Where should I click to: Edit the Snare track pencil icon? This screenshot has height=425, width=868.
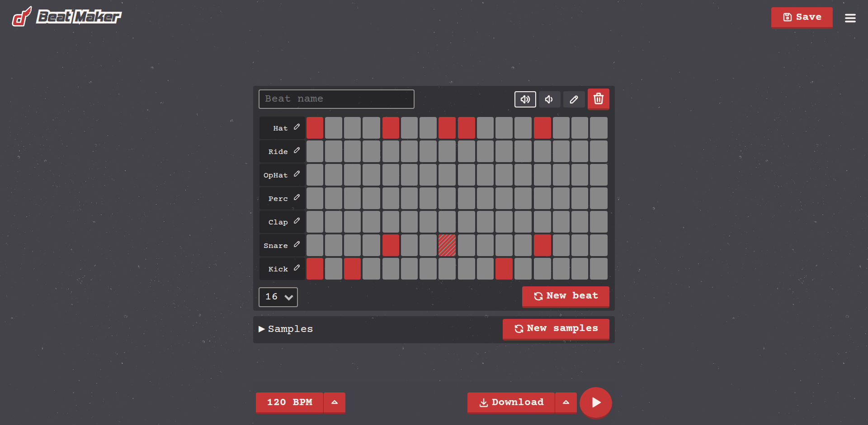(x=297, y=244)
